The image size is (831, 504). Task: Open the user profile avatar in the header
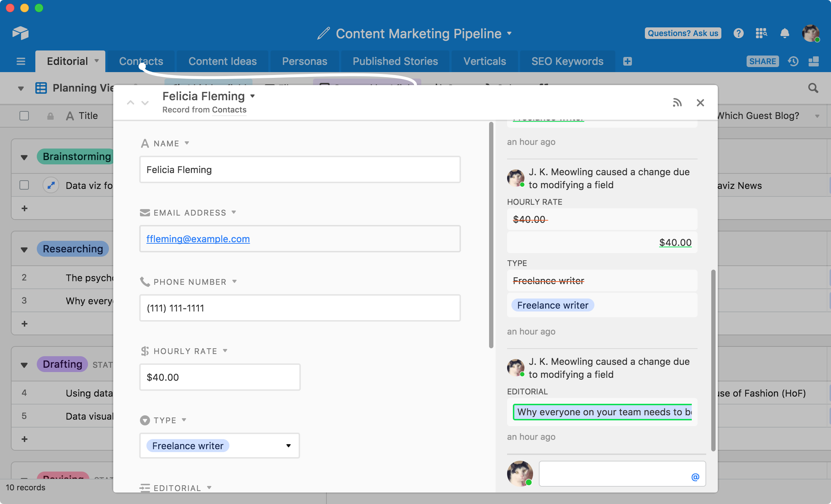tap(811, 33)
